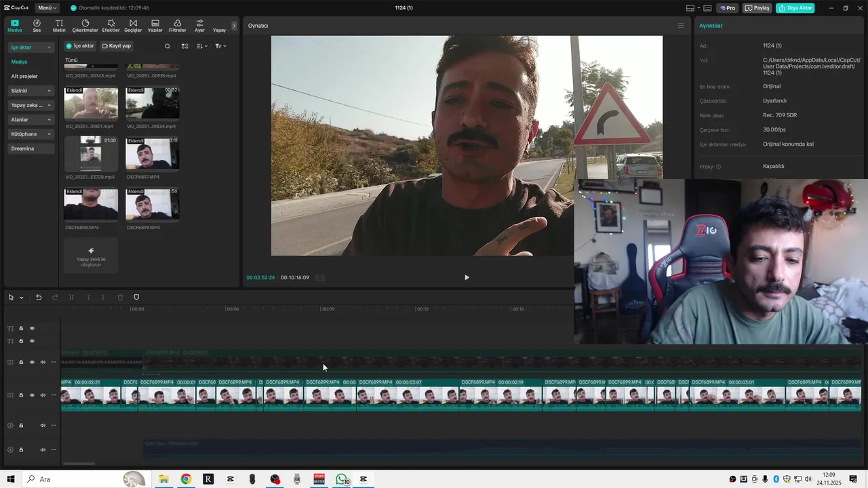Open the media sort order dropdown

(202, 46)
